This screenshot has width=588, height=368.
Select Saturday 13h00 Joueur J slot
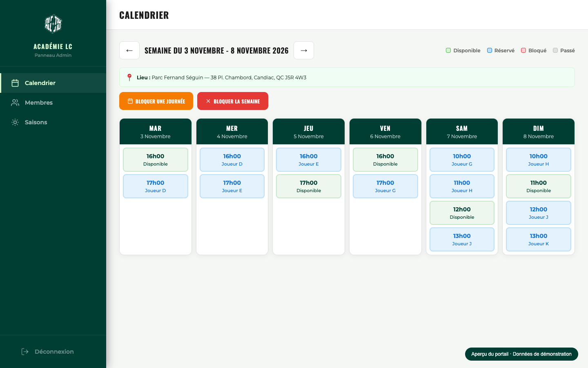pyautogui.click(x=462, y=239)
